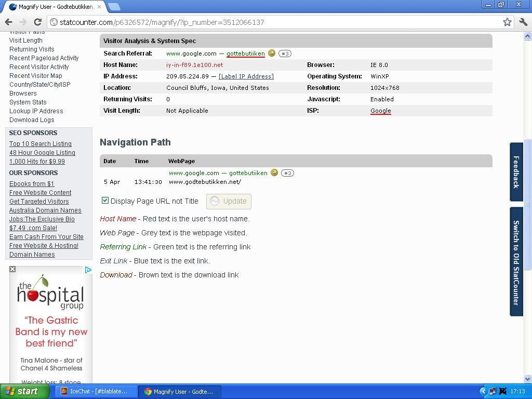Click Switch to Old StatCounter tab
The image size is (532, 399).
click(x=516, y=262)
